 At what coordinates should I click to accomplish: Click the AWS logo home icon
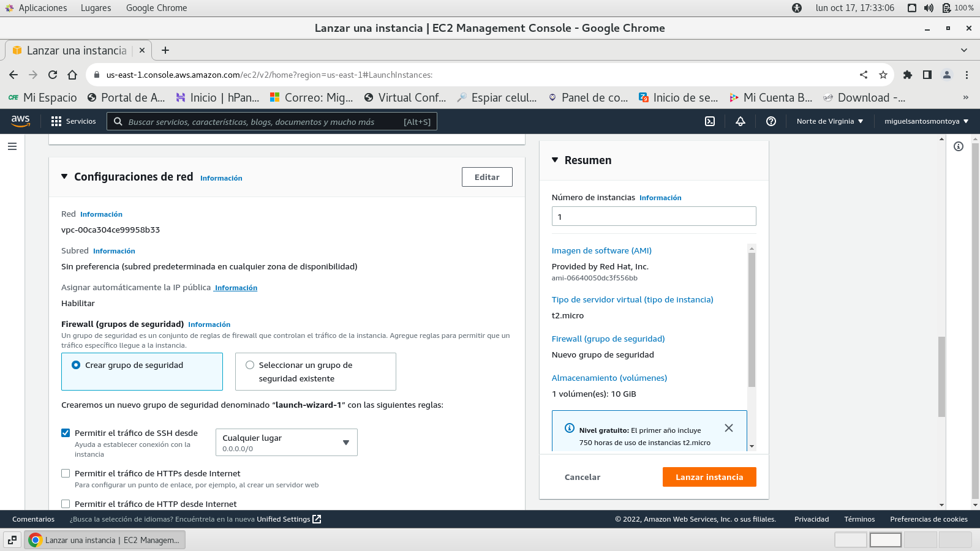pyautogui.click(x=21, y=121)
